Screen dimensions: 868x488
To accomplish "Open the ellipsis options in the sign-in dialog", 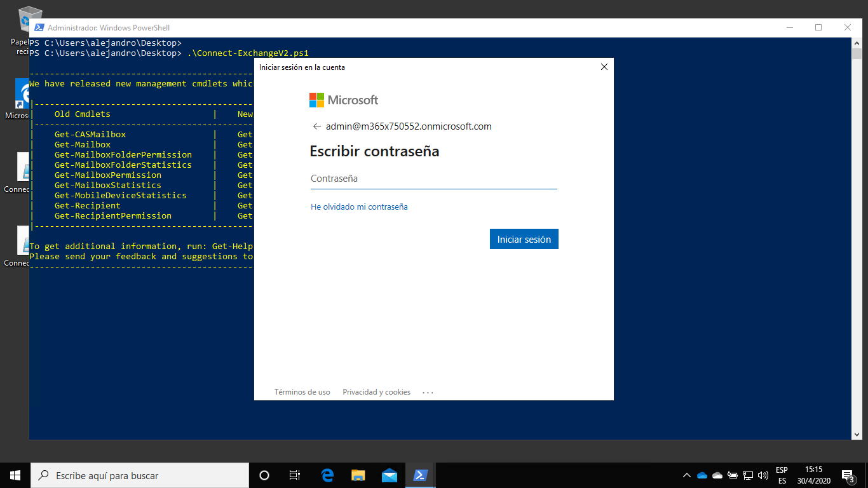I will 428,392.
